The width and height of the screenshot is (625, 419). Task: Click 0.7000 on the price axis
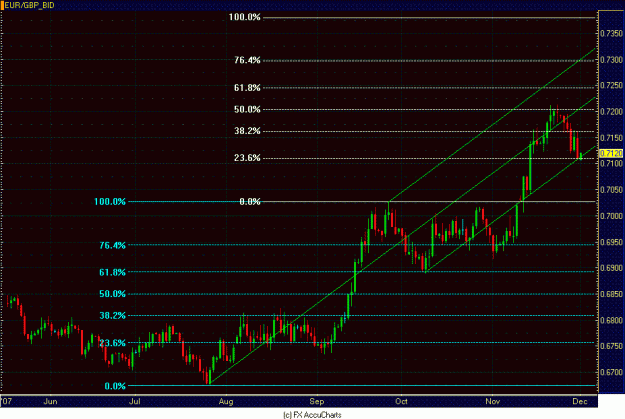click(611, 216)
